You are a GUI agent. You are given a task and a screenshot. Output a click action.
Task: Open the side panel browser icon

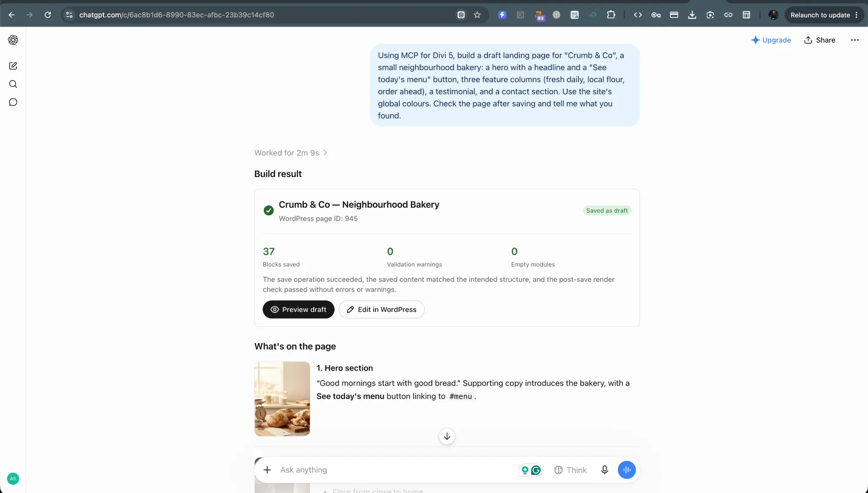pyautogui.click(x=746, y=15)
